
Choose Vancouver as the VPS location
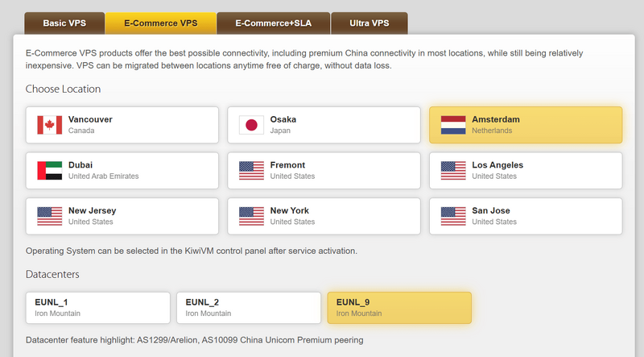click(x=122, y=125)
